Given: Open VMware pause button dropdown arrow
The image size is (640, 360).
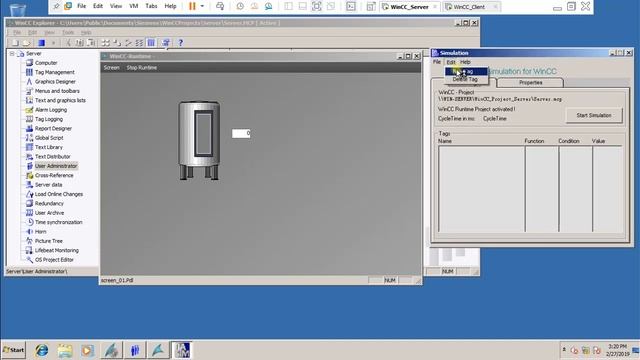Looking at the screenshot, I should pyautogui.click(x=202, y=6).
